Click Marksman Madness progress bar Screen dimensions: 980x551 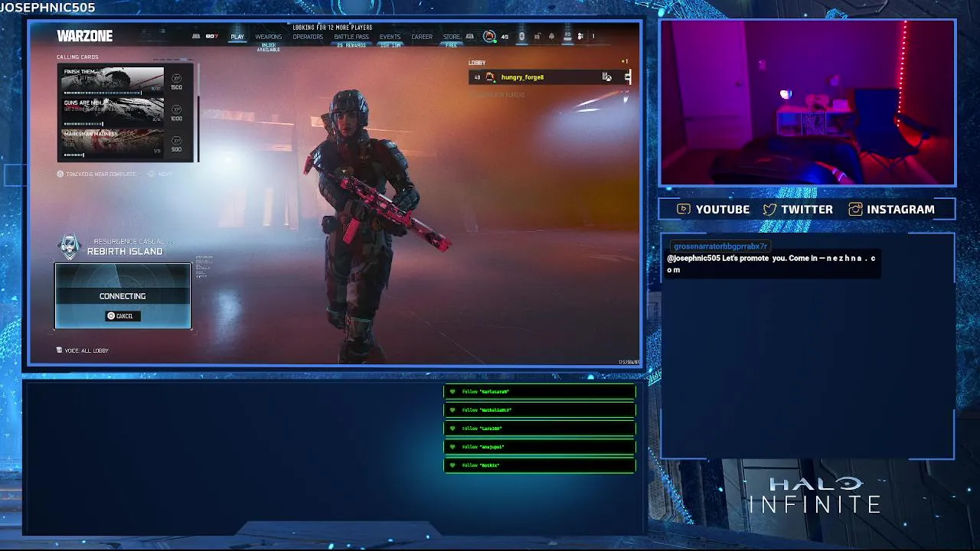pyautogui.click(x=74, y=155)
